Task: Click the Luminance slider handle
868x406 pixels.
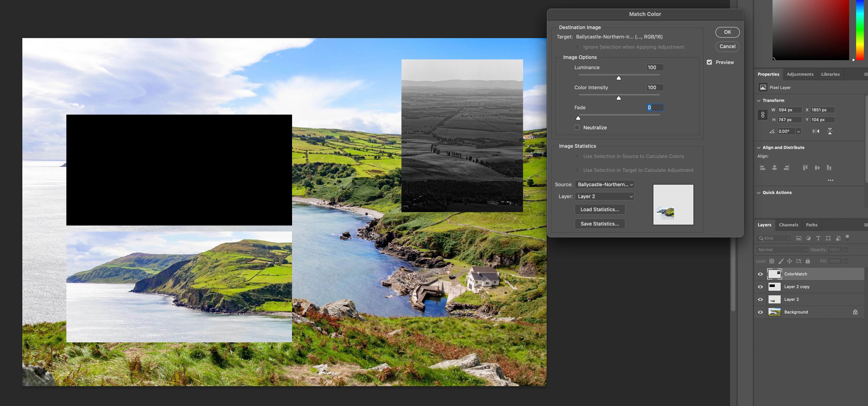Action: (x=618, y=78)
